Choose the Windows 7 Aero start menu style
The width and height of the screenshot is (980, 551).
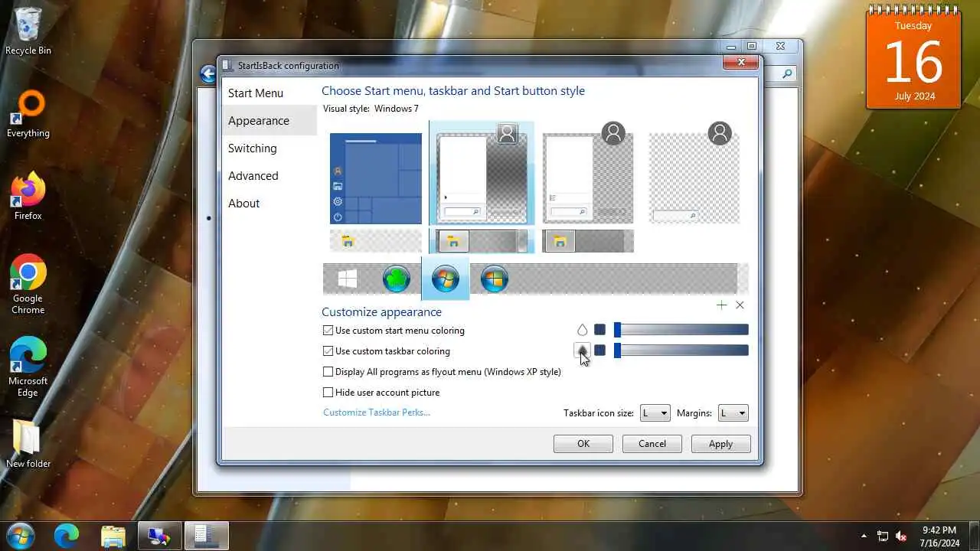pyautogui.click(x=482, y=174)
